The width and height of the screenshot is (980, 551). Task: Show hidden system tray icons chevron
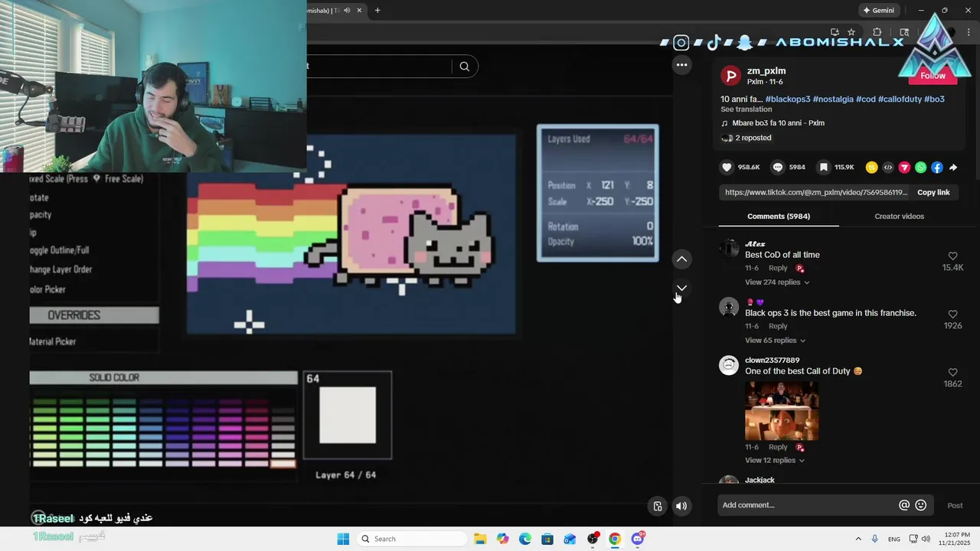click(857, 539)
